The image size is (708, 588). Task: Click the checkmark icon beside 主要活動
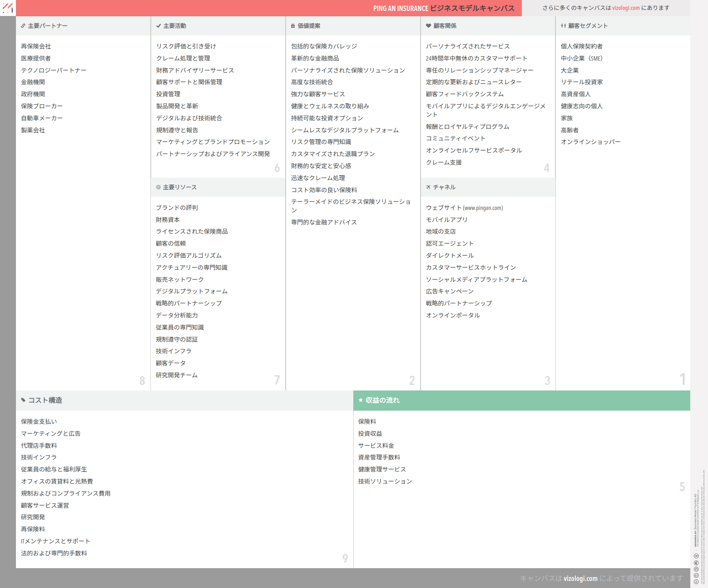158,26
